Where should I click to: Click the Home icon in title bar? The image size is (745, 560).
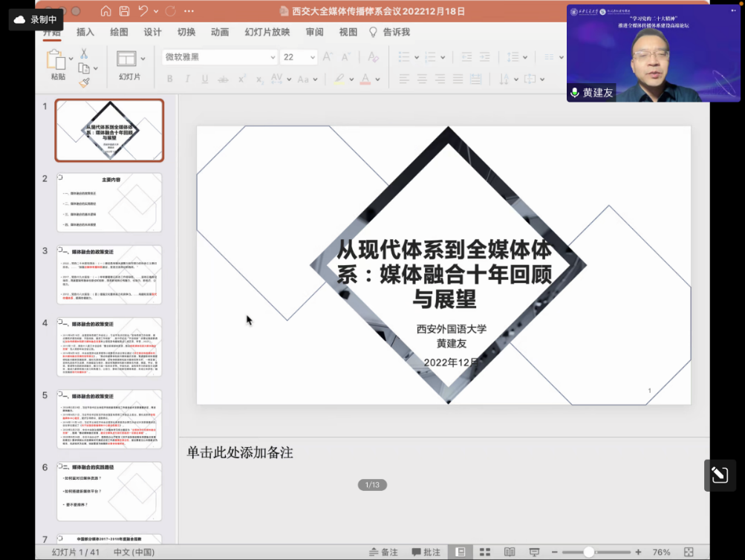click(x=105, y=11)
